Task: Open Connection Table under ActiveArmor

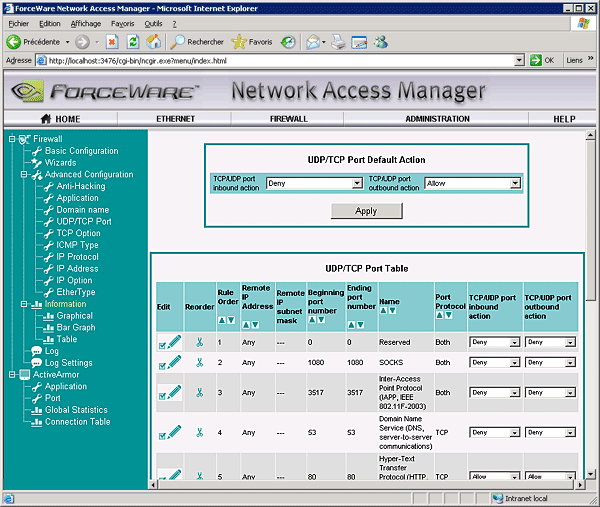Action: [77, 422]
